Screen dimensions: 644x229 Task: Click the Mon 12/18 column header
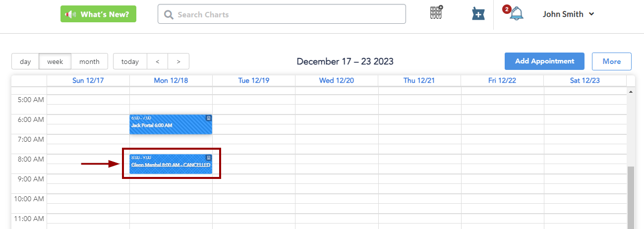point(171,80)
